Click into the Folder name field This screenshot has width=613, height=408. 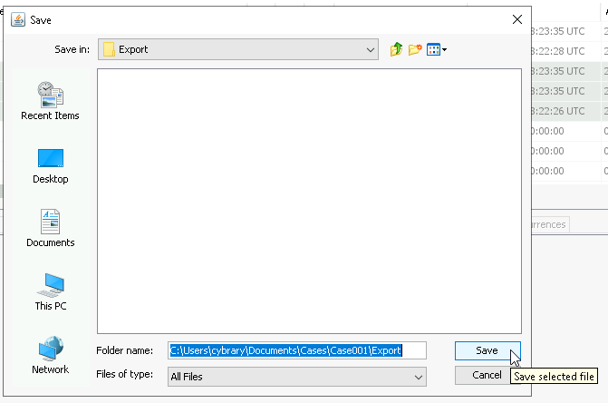[x=297, y=351]
